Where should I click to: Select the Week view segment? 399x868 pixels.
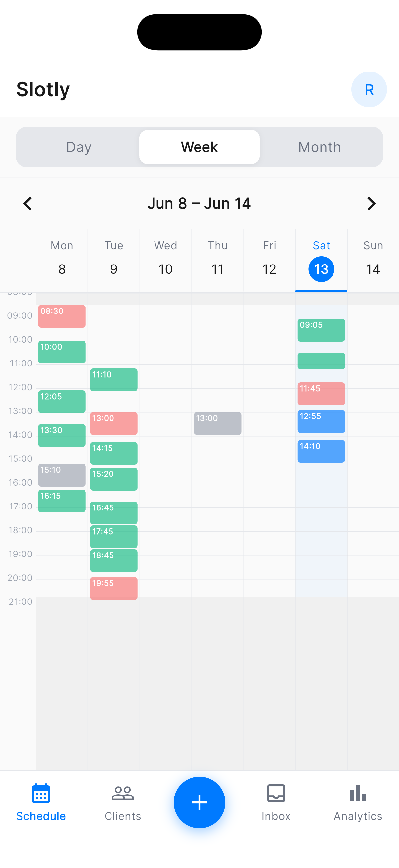199,147
